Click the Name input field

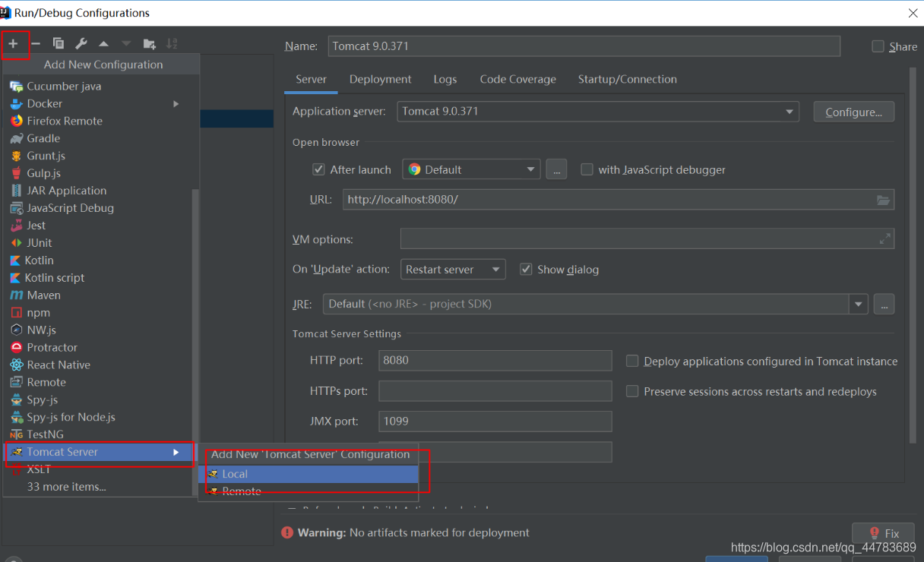click(584, 46)
